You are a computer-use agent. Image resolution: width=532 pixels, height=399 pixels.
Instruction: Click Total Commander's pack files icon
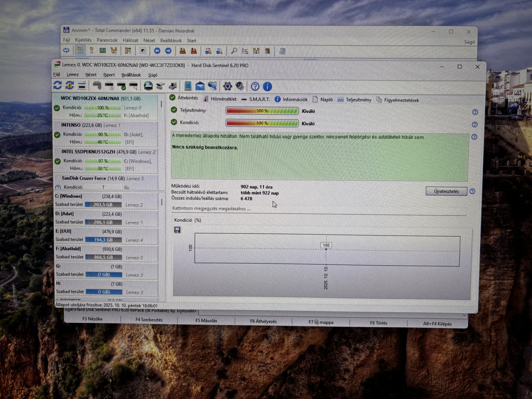pyautogui.click(x=183, y=51)
